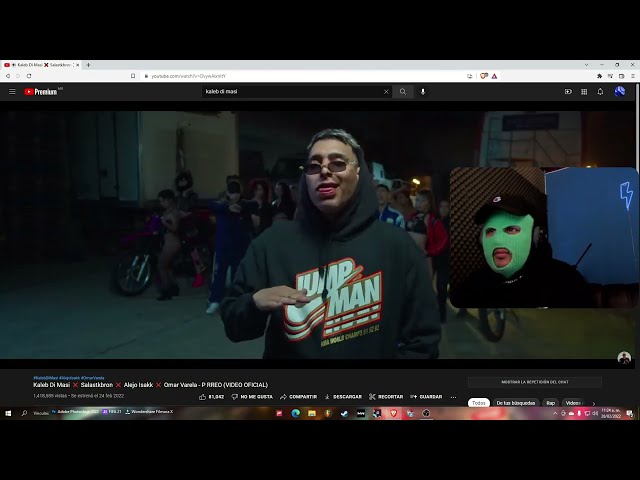Click the bookmark icon in address bar
The image size is (640, 480).
pyautogui.click(x=133, y=76)
